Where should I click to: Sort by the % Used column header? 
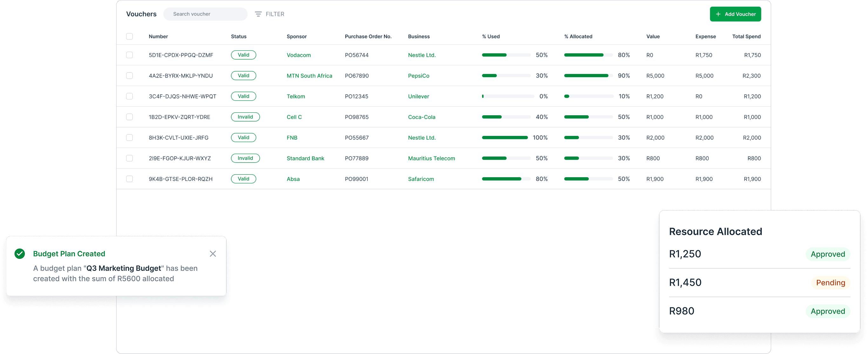tap(491, 37)
